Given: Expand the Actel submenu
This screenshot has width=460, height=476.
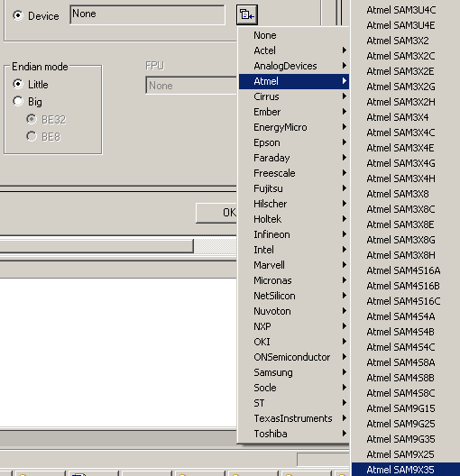Looking at the screenshot, I should [294, 50].
